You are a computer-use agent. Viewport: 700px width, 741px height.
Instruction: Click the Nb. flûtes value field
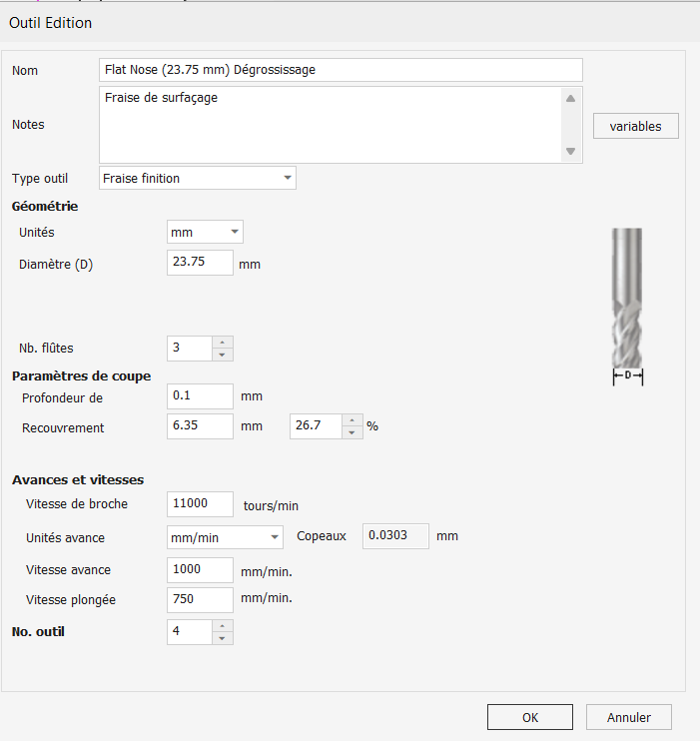click(190, 349)
